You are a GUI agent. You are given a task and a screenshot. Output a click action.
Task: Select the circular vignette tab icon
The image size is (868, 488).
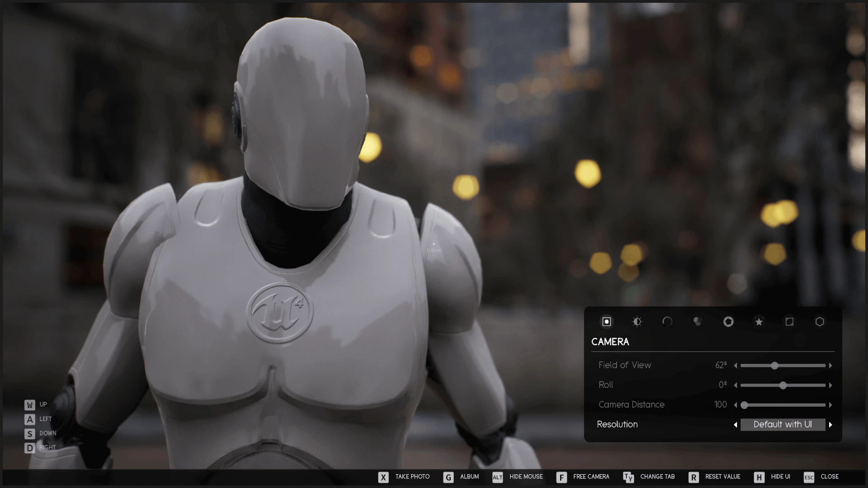pyautogui.click(x=667, y=322)
